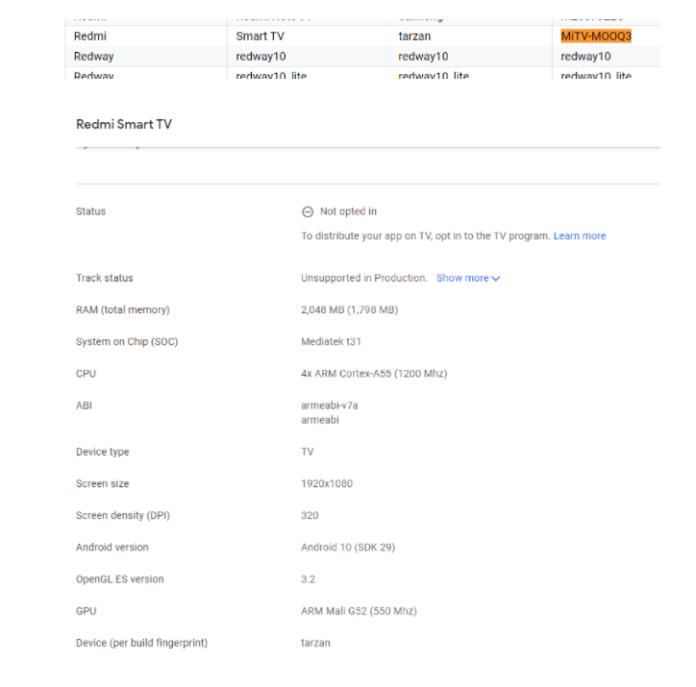Viewport: 696px width, 687px height.
Task: Select the "Android 10 (SDK 29)" value
Action: point(348,548)
